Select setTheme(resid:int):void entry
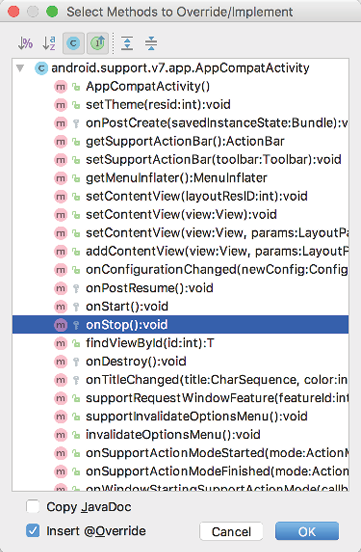361x552 pixels. pyautogui.click(x=180, y=105)
